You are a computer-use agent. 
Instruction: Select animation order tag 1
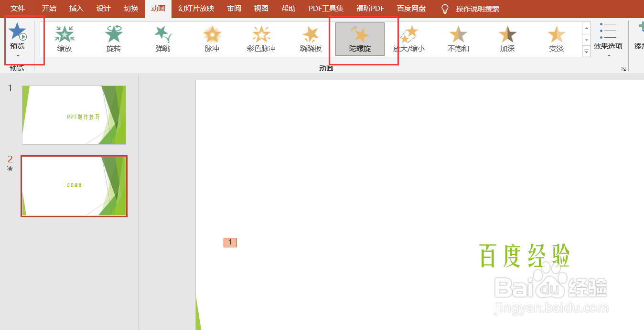click(230, 243)
